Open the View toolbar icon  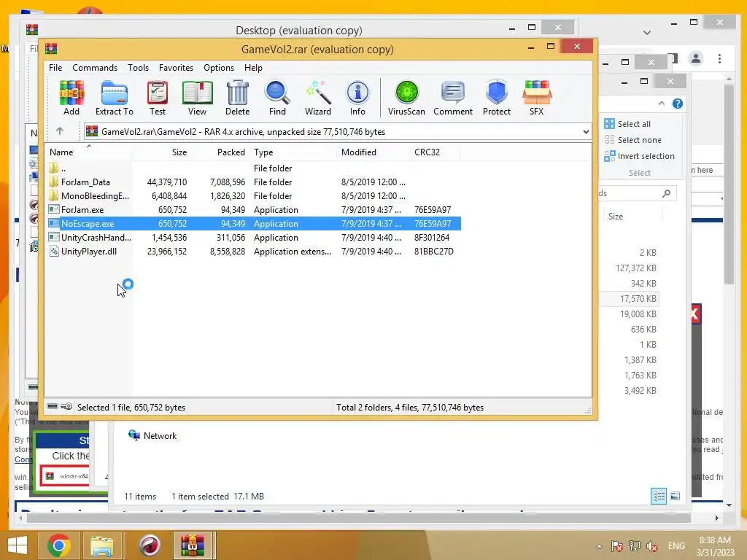pyautogui.click(x=197, y=97)
